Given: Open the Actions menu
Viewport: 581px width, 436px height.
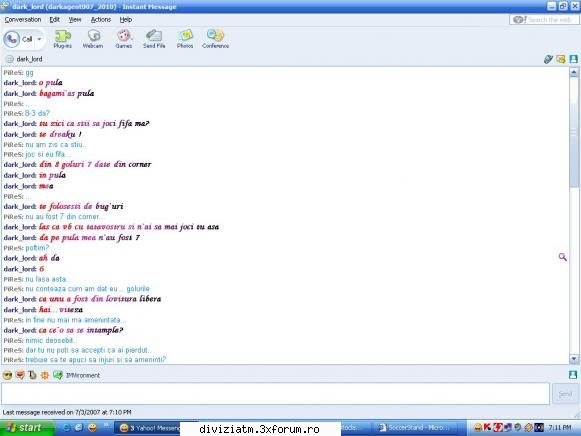Looking at the screenshot, I should coord(101,20).
